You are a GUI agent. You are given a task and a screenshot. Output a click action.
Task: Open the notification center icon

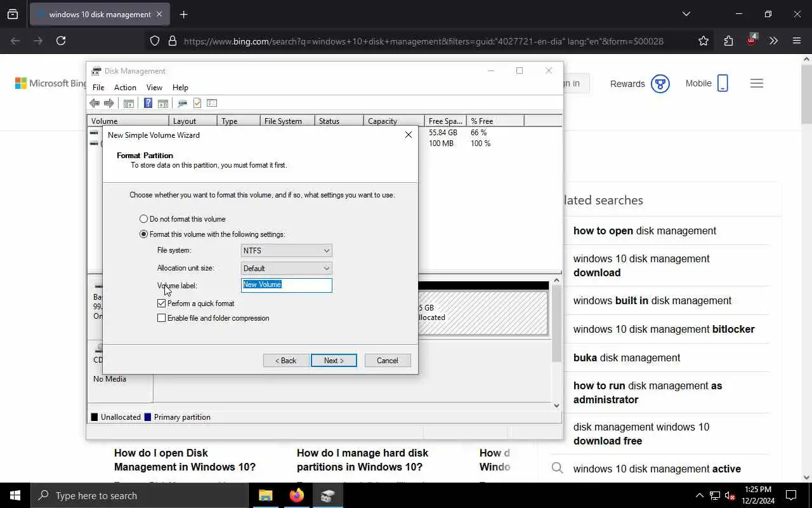point(791,495)
